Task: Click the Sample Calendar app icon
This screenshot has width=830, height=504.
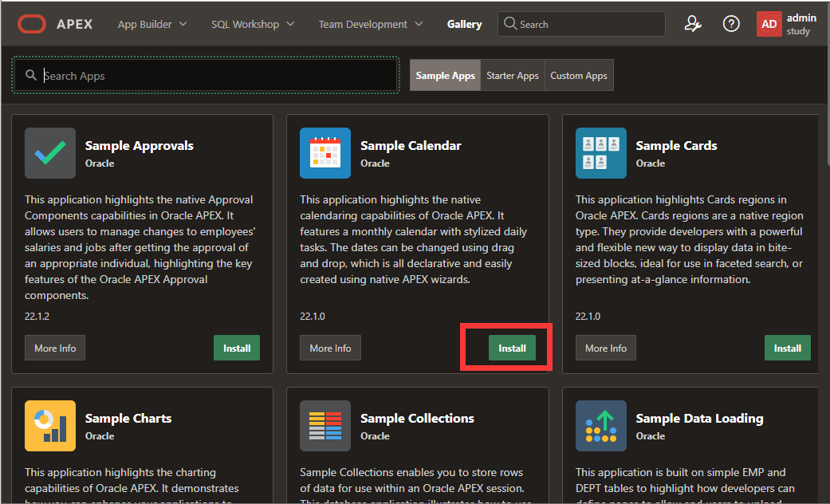Action: [325, 153]
